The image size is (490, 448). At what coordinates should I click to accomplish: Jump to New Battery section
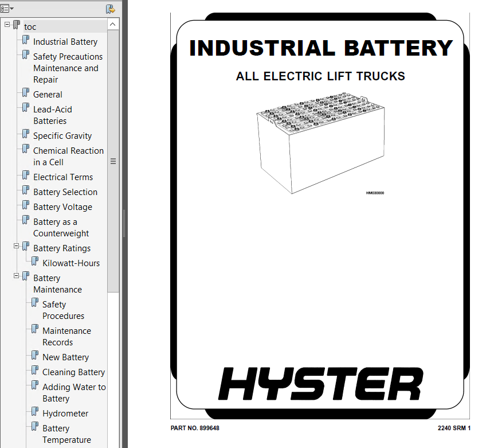66,357
